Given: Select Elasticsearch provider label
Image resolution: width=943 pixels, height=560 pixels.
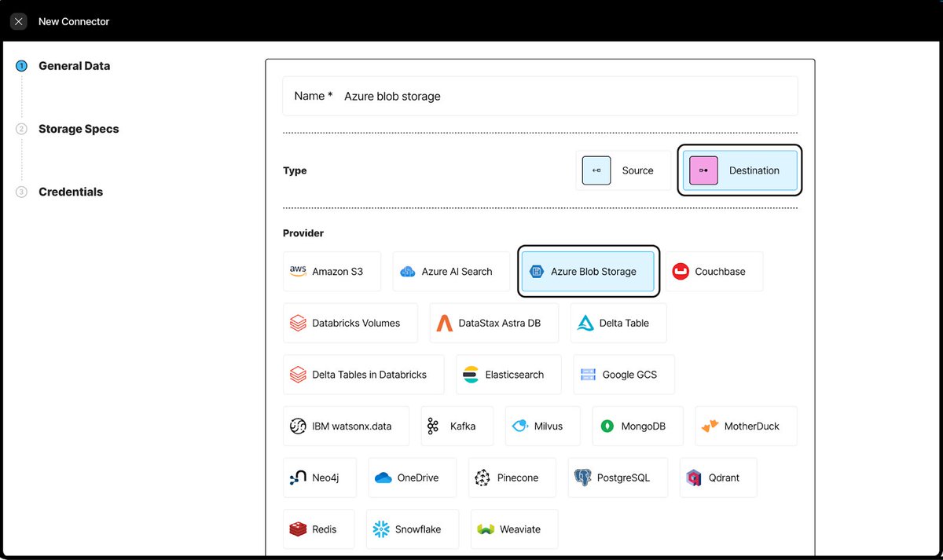Looking at the screenshot, I should tap(515, 375).
